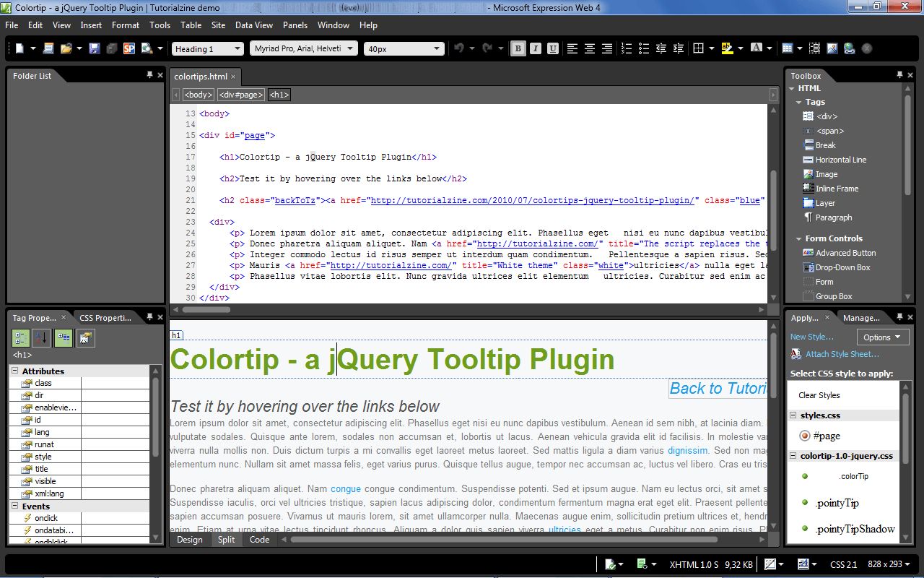
Task: Toggle bold formatting on selected text
Action: tap(517, 48)
